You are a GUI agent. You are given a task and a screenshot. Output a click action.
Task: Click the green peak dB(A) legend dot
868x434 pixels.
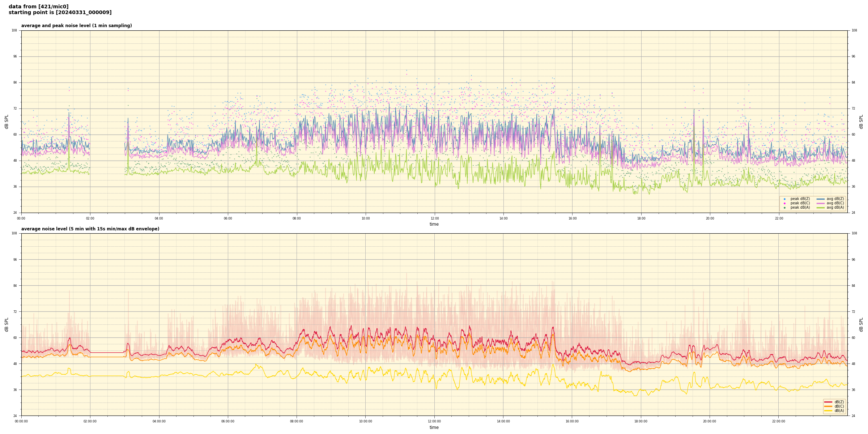[784, 208]
